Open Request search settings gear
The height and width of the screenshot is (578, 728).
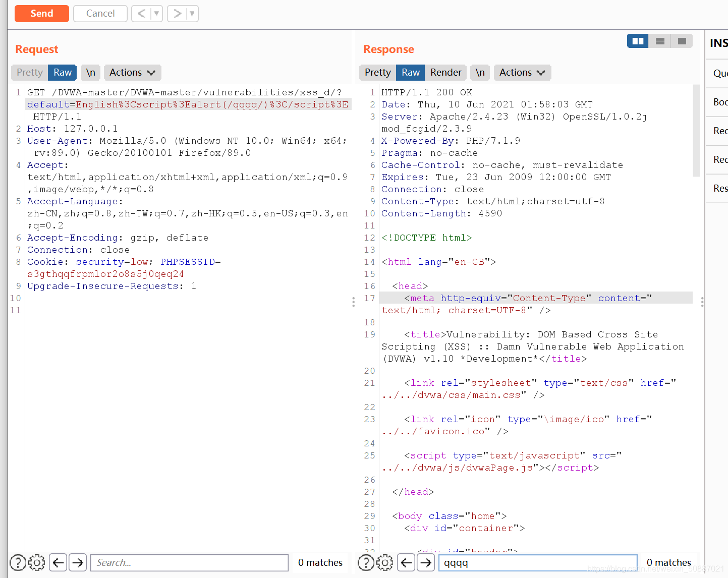pyautogui.click(x=37, y=562)
